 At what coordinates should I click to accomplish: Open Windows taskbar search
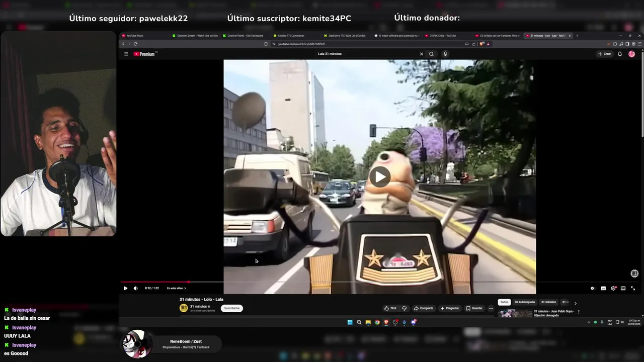click(359, 322)
